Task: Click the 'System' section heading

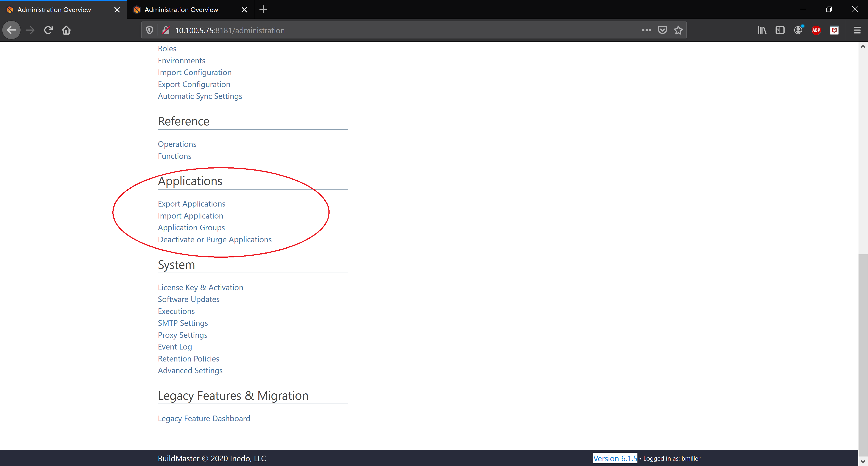Action: click(176, 265)
